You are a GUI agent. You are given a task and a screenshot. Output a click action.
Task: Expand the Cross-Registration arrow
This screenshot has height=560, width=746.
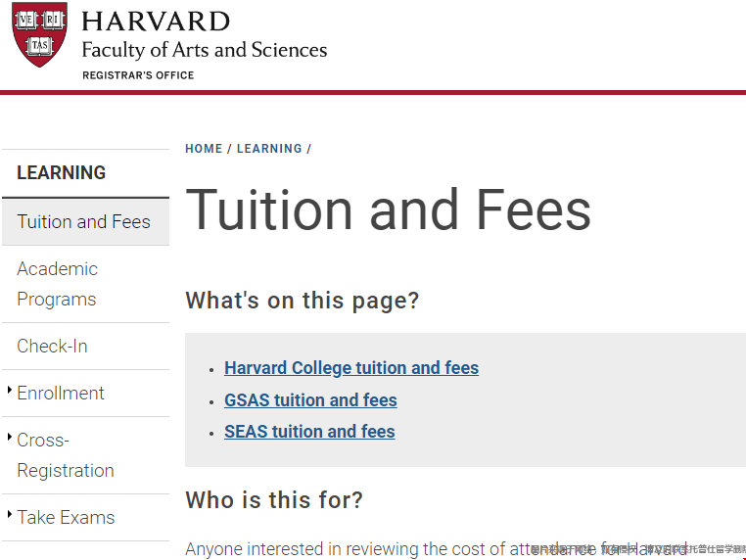coord(10,438)
